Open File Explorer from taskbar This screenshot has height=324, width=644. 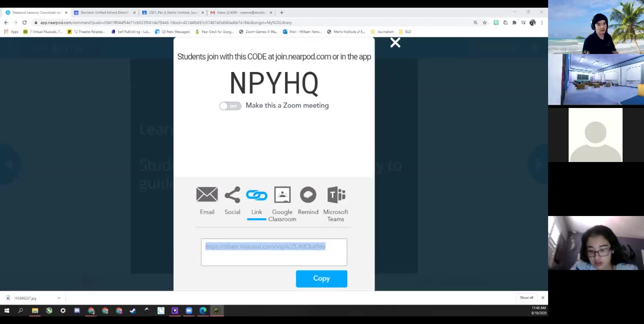click(35, 310)
